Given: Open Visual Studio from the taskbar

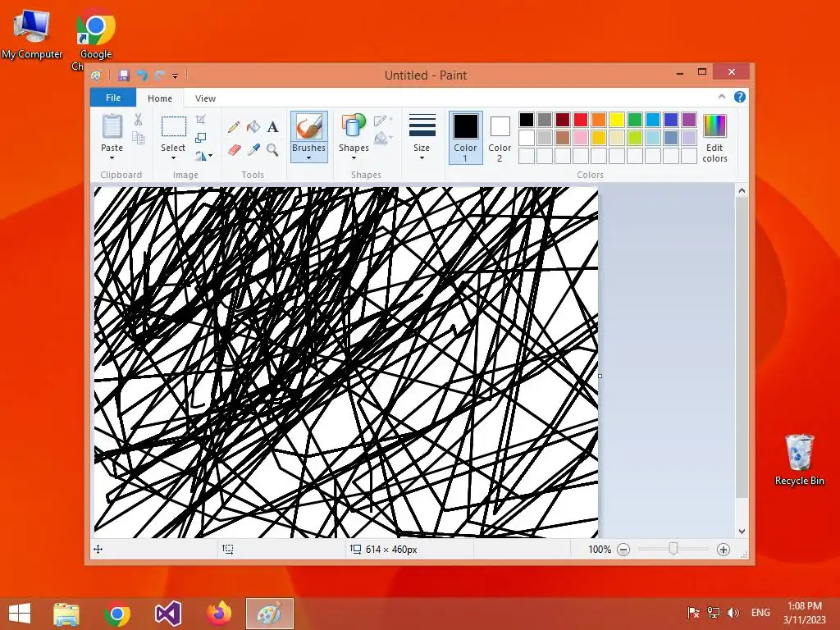Looking at the screenshot, I should 167,614.
